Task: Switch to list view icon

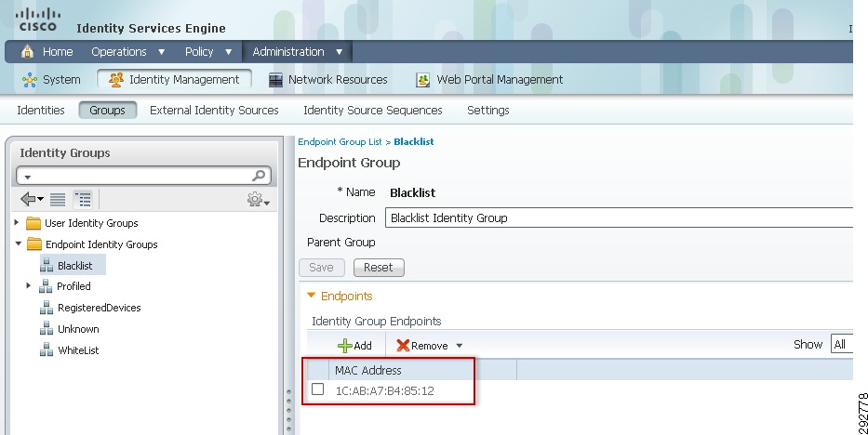Action: (58, 199)
